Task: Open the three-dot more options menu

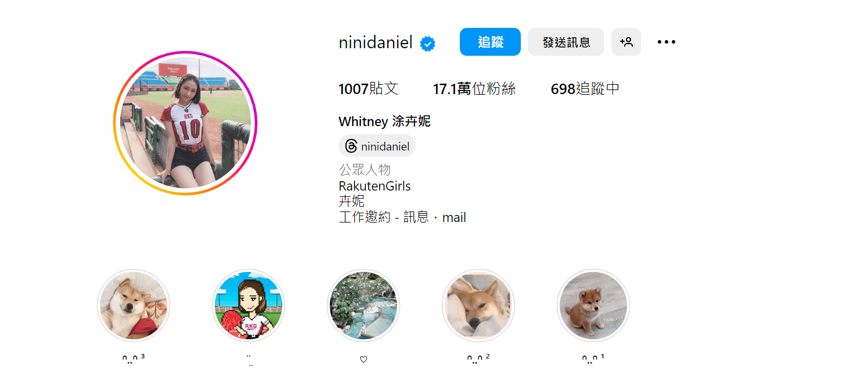Action: point(667,42)
